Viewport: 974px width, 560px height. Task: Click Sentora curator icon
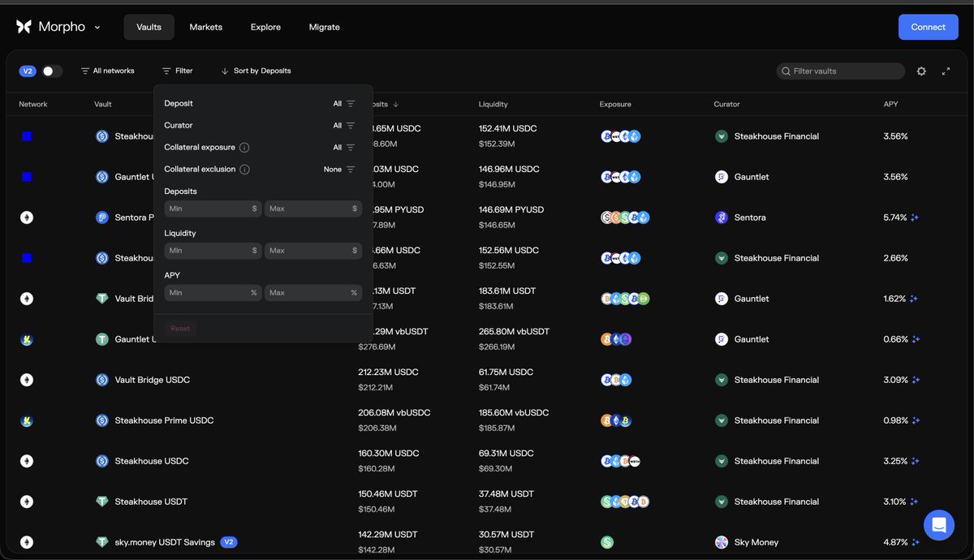pyautogui.click(x=721, y=218)
